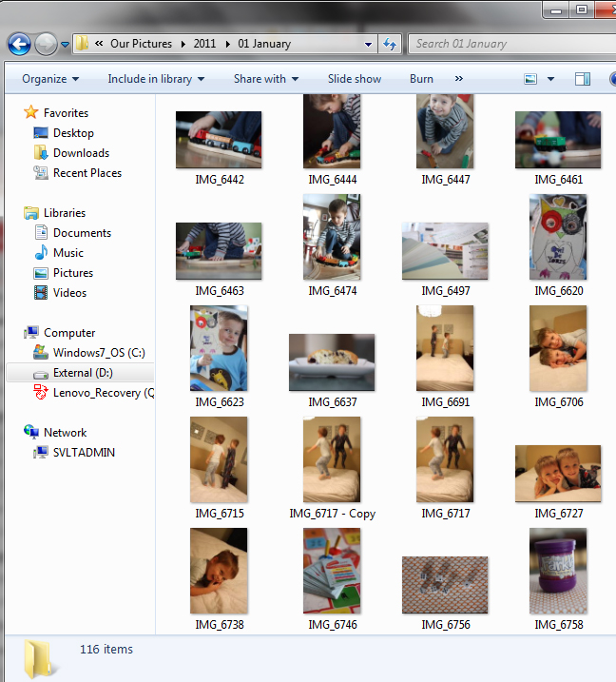The width and height of the screenshot is (616, 682).
Task: Select IMG_6623 thumbnail
Action: [219, 348]
